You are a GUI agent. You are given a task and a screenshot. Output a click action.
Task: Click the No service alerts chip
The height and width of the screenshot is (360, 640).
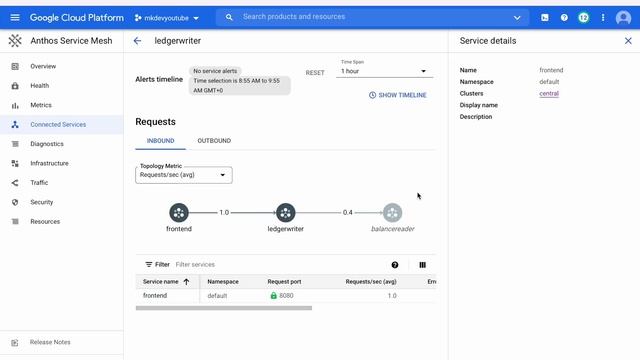click(215, 71)
